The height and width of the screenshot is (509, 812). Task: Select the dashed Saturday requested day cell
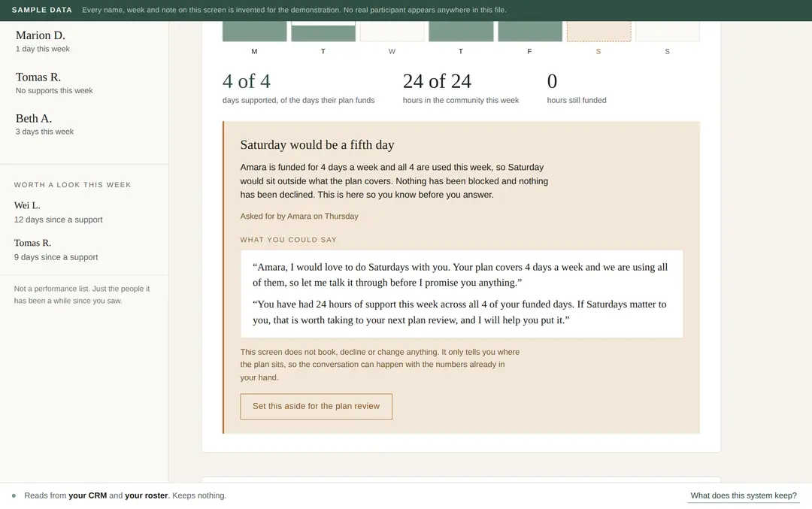[598, 31]
